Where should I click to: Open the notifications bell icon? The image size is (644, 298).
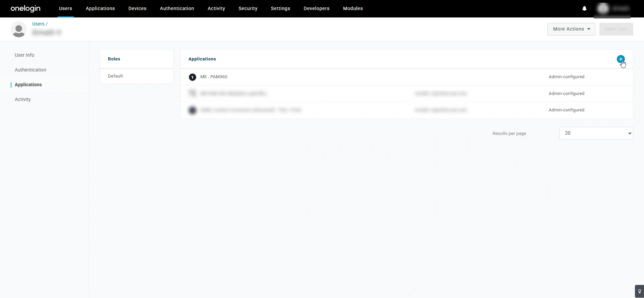pos(584,8)
